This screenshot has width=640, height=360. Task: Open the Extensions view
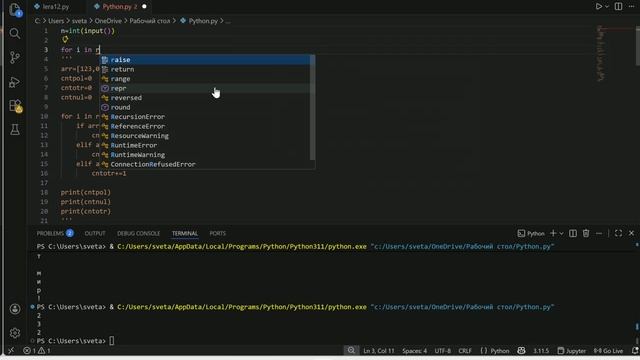click(15, 106)
